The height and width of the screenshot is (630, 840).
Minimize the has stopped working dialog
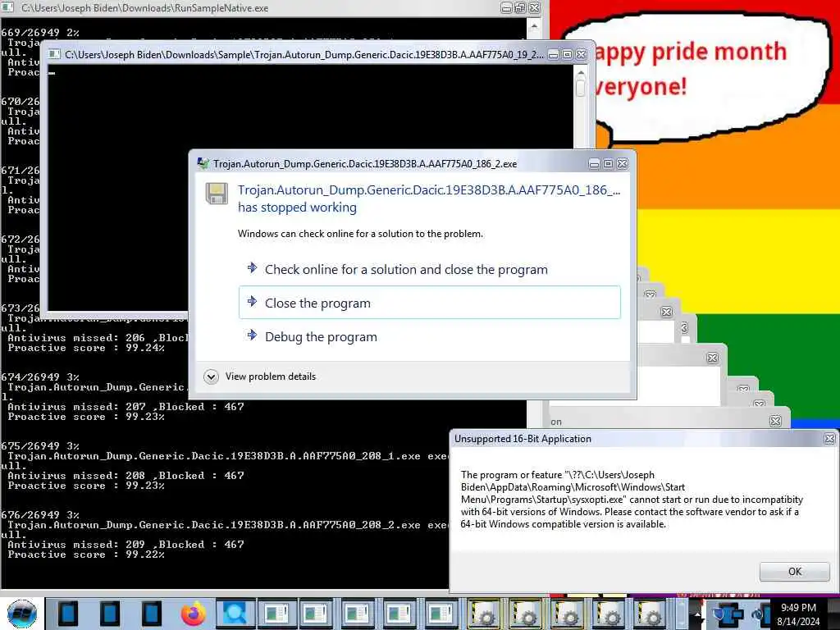point(594,164)
